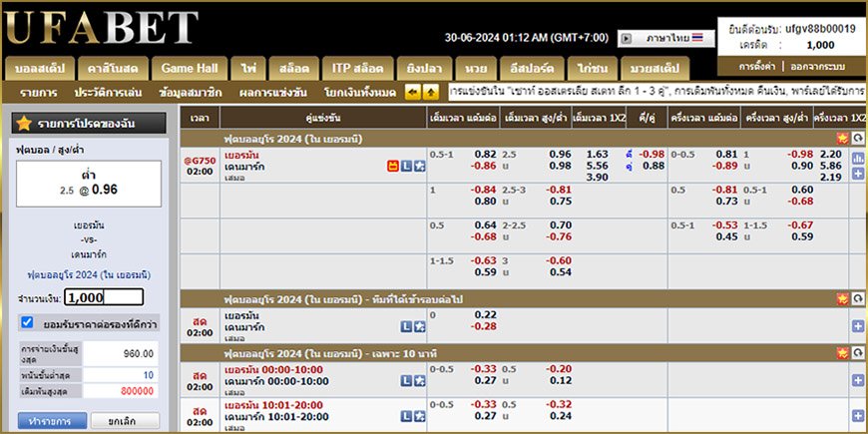Viewport: 868px width, 434px height.
Task: Click the yellow up arrow ticker icon
Action: [431, 92]
